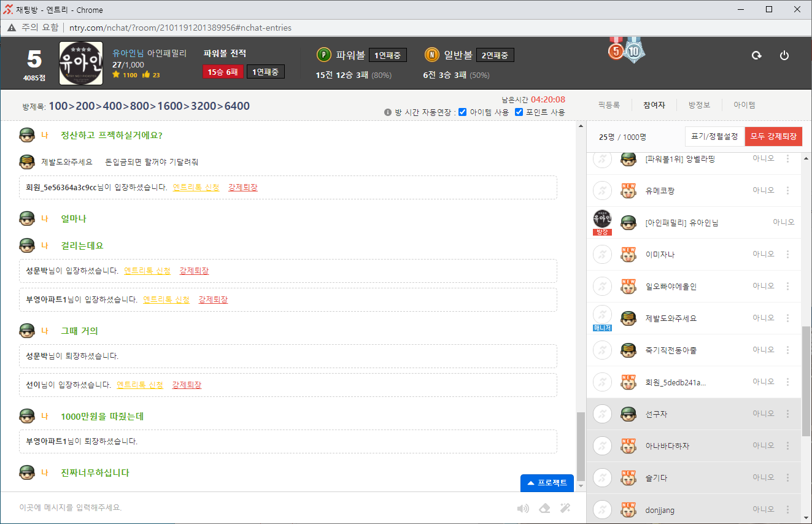The image size is (812, 524).
Task: Expand the options menu next to donjjang
Action: pos(788,509)
